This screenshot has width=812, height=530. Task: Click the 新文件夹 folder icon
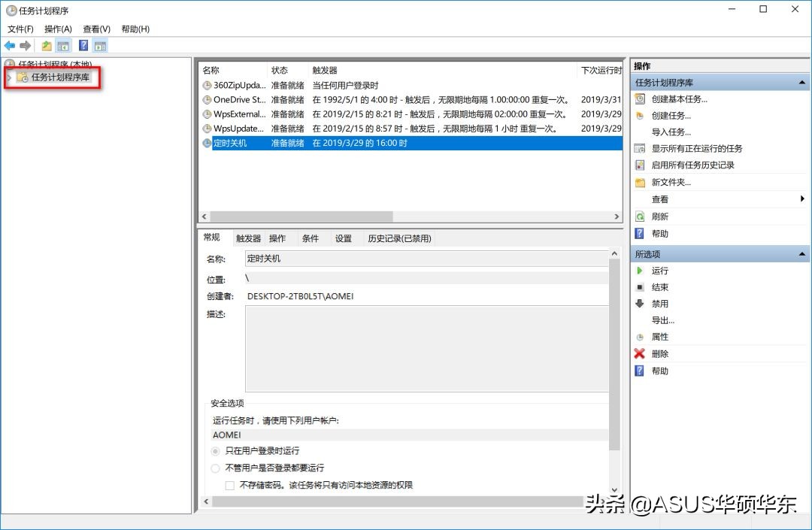click(x=640, y=182)
